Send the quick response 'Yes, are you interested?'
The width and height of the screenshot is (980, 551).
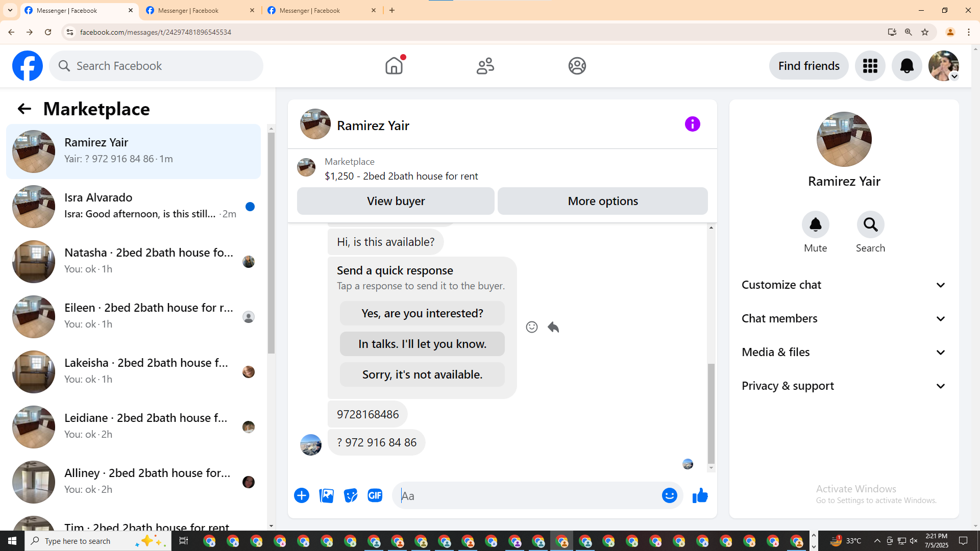(422, 313)
